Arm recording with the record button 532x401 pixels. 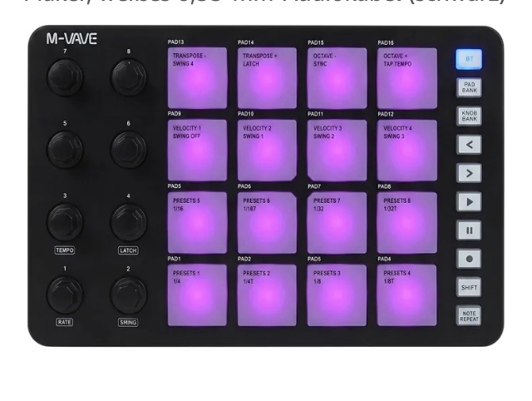(469, 259)
